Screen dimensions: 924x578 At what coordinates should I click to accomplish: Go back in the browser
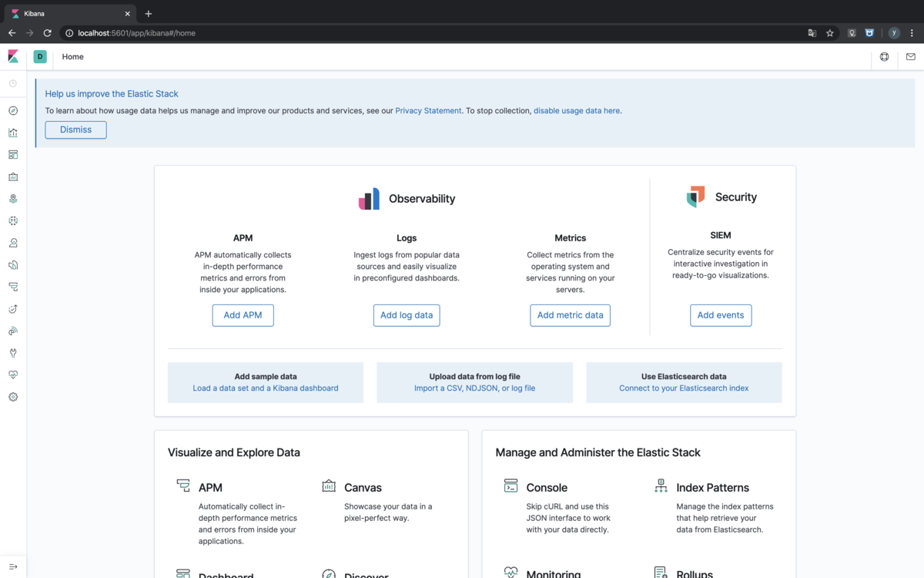coord(12,33)
